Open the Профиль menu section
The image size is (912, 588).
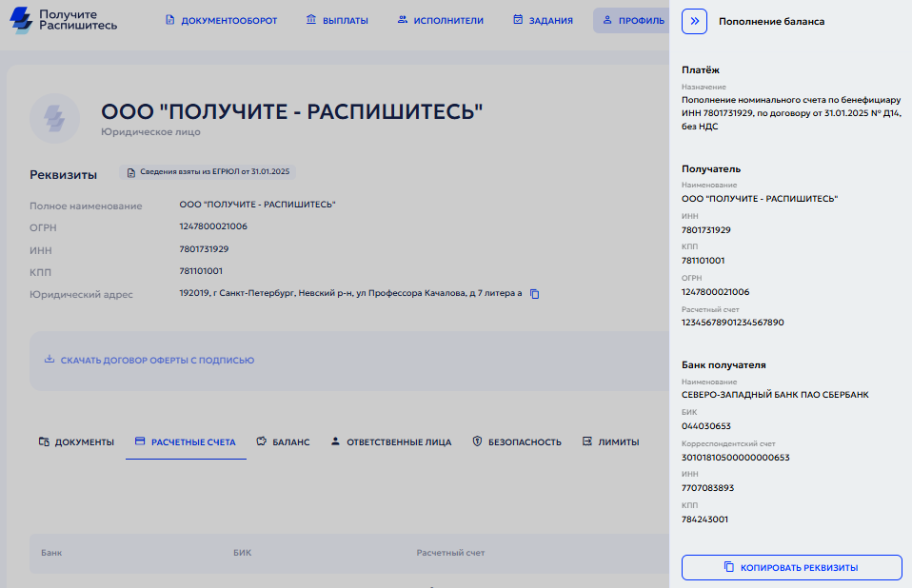pos(633,20)
